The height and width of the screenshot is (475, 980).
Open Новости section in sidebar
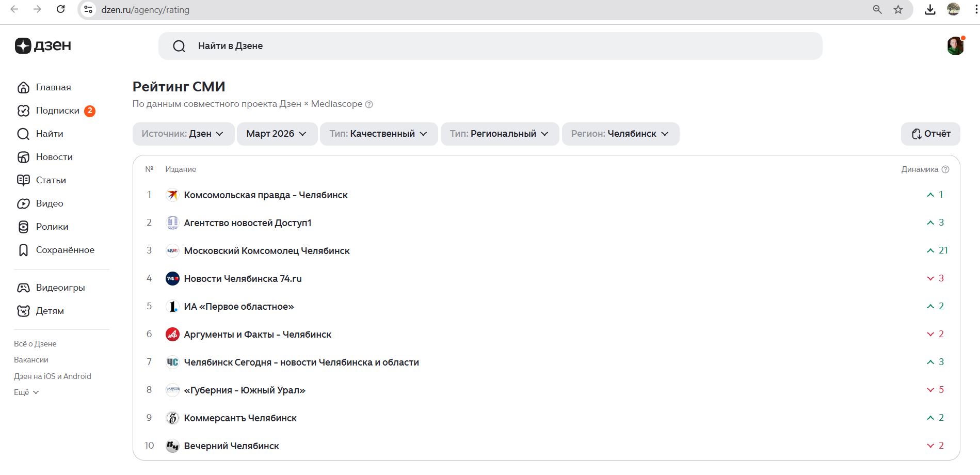[x=54, y=157]
